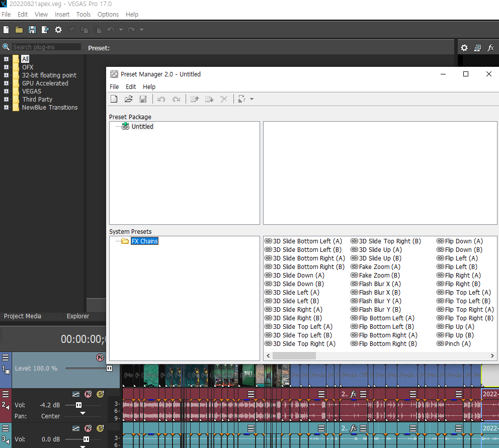Click track 1 Level slider handle
Screen dimensions: 499x448
pos(110,369)
